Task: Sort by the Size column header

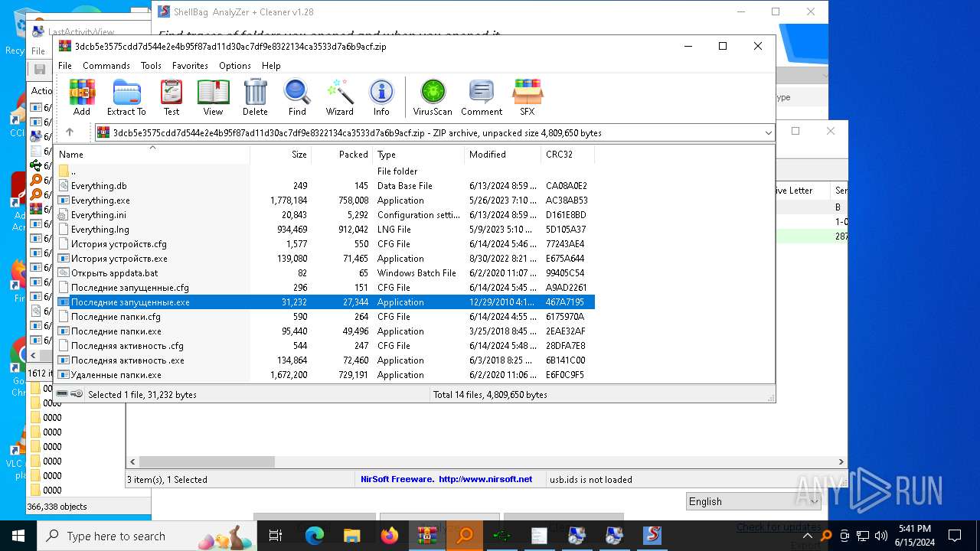Action: pos(280,154)
